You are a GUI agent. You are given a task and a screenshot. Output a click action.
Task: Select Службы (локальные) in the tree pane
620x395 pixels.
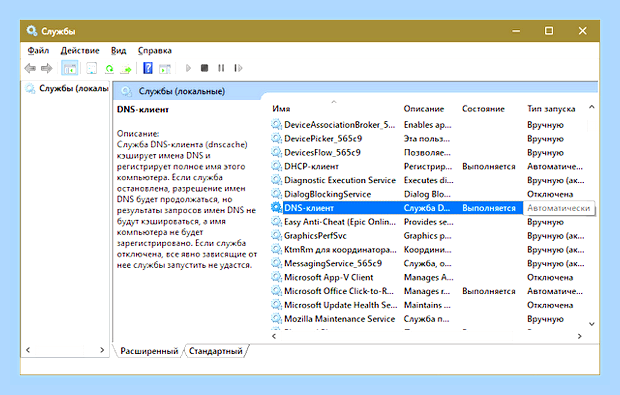pyautogui.click(x=74, y=89)
